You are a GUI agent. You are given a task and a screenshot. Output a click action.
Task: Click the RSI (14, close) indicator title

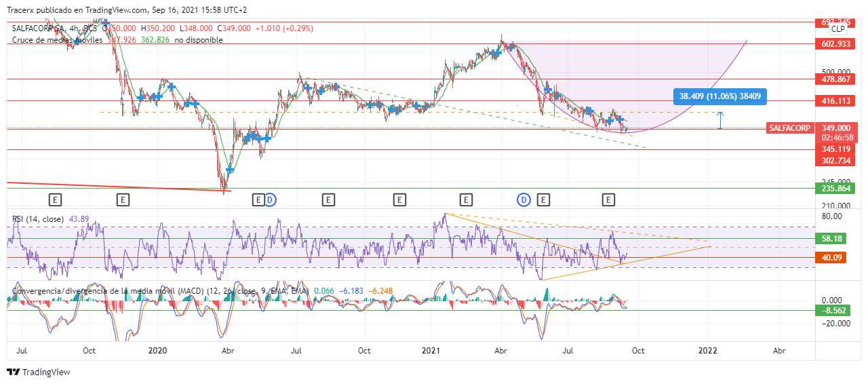(38, 218)
